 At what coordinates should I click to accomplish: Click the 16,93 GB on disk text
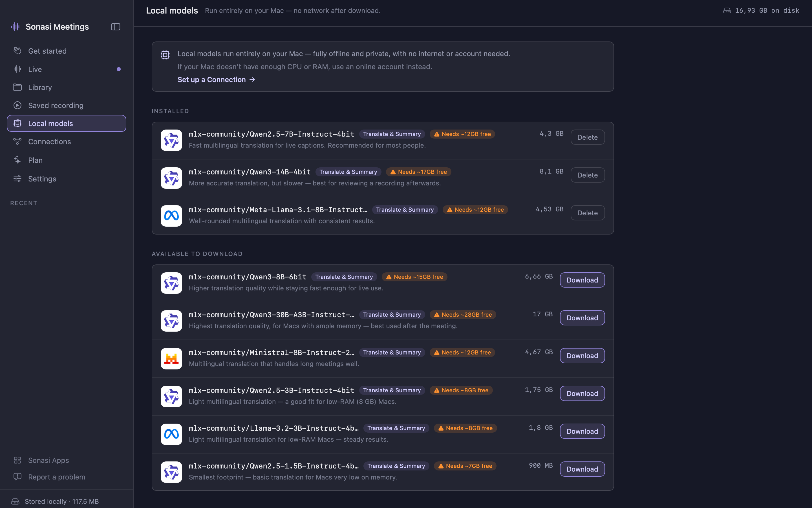767,11
